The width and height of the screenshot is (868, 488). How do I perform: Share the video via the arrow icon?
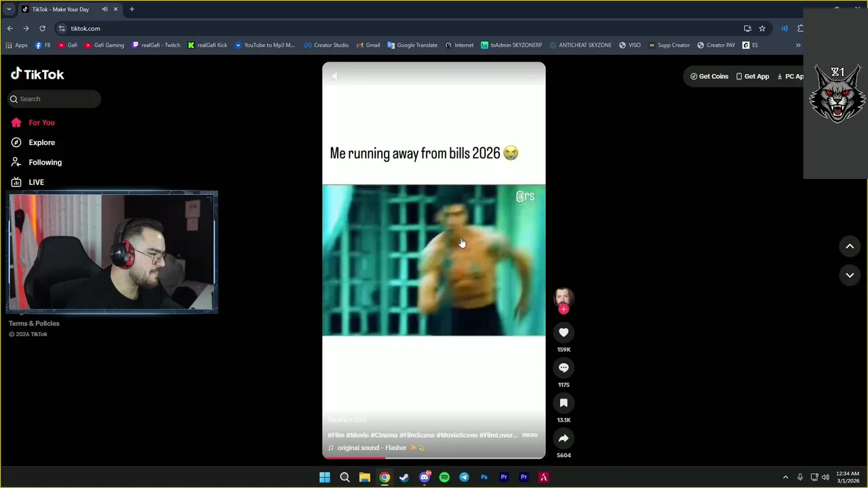[564, 438]
